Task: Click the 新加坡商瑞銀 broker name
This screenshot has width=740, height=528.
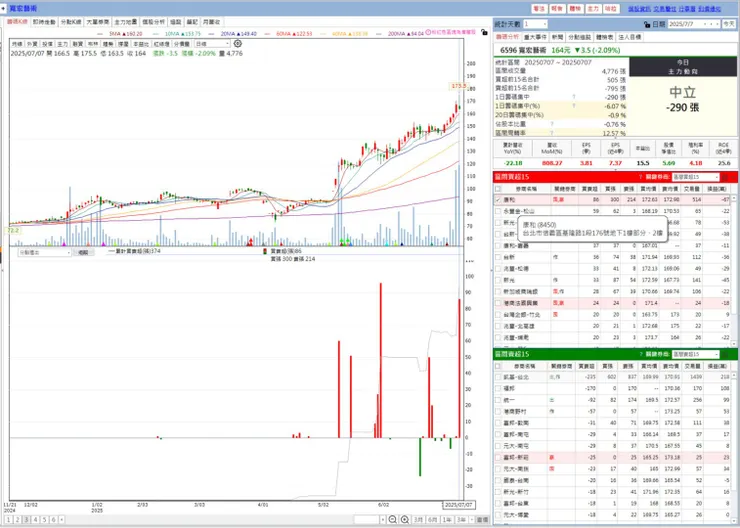Action: (x=520, y=292)
